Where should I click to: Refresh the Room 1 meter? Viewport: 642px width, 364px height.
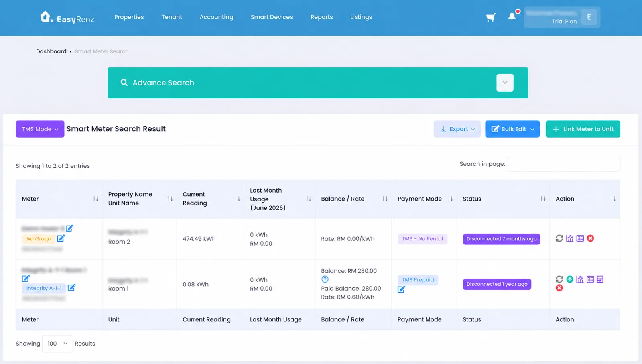click(x=559, y=279)
